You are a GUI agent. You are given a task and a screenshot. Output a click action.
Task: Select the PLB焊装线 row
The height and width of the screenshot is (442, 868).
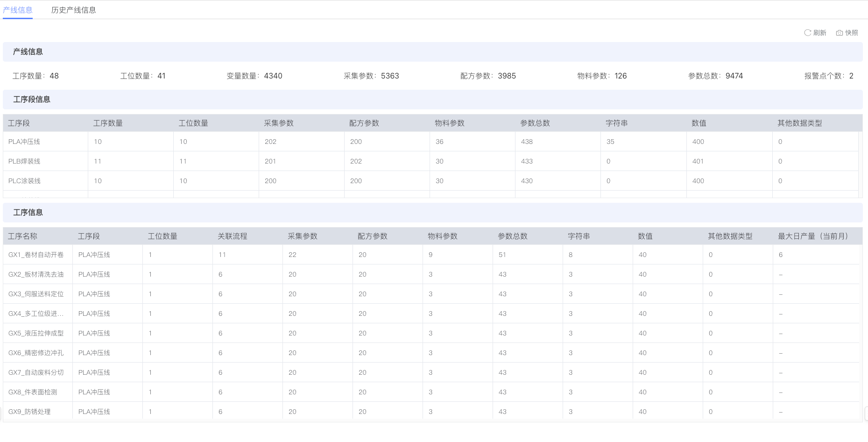click(x=24, y=161)
